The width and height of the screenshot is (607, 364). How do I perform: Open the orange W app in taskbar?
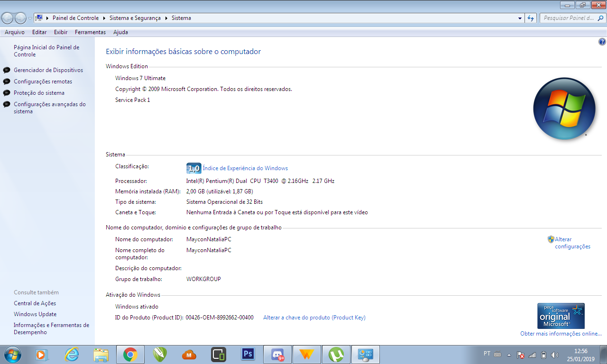[x=307, y=355]
